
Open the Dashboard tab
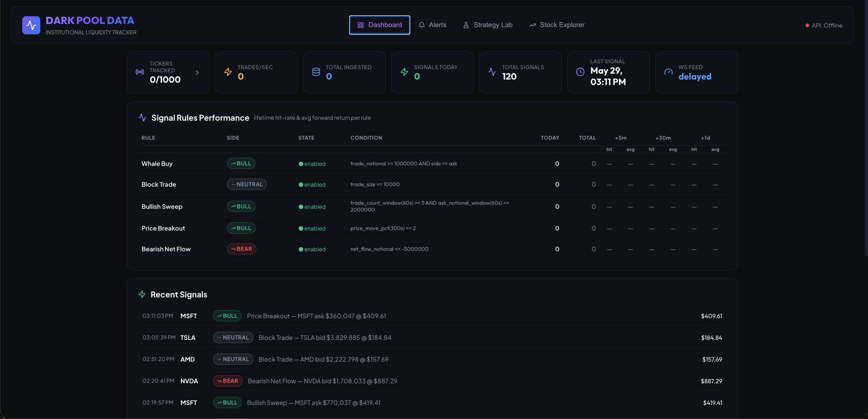379,25
